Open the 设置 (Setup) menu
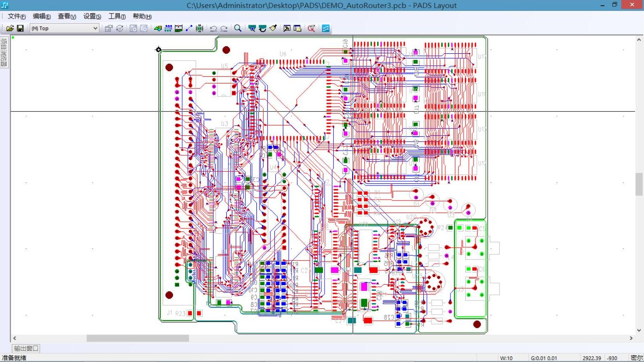This screenshot has height=362, width=644. [92, 16]
